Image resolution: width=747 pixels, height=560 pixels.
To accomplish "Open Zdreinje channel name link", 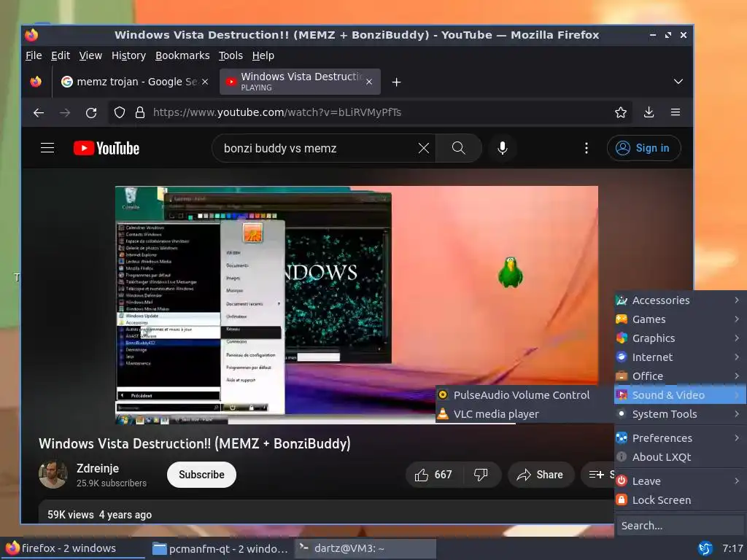I will [x=98, y=469].
